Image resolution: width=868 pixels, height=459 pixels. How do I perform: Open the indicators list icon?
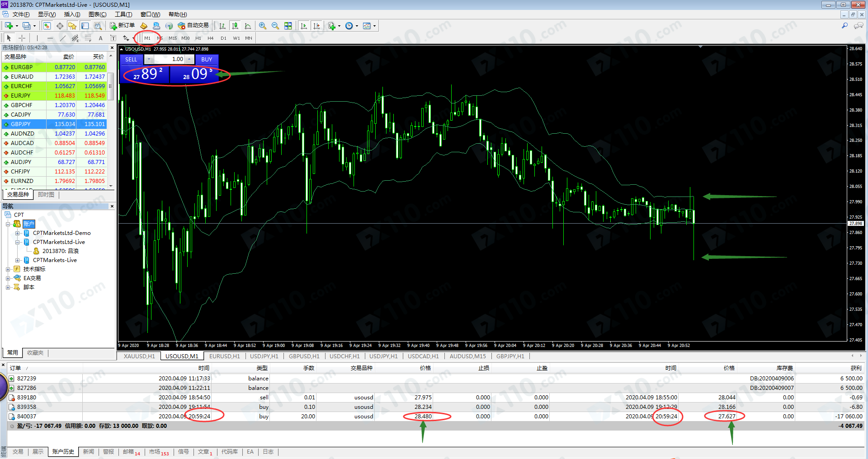tap(332, 26)
